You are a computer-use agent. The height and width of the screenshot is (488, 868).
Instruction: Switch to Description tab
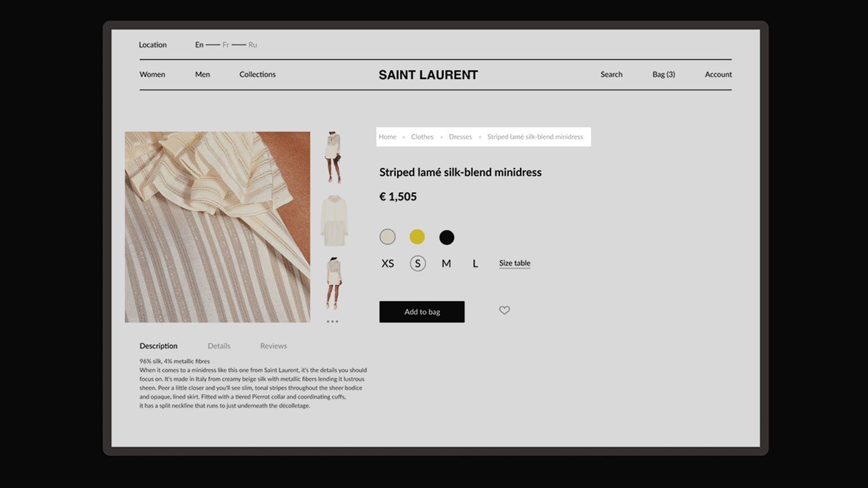point(158,346)
